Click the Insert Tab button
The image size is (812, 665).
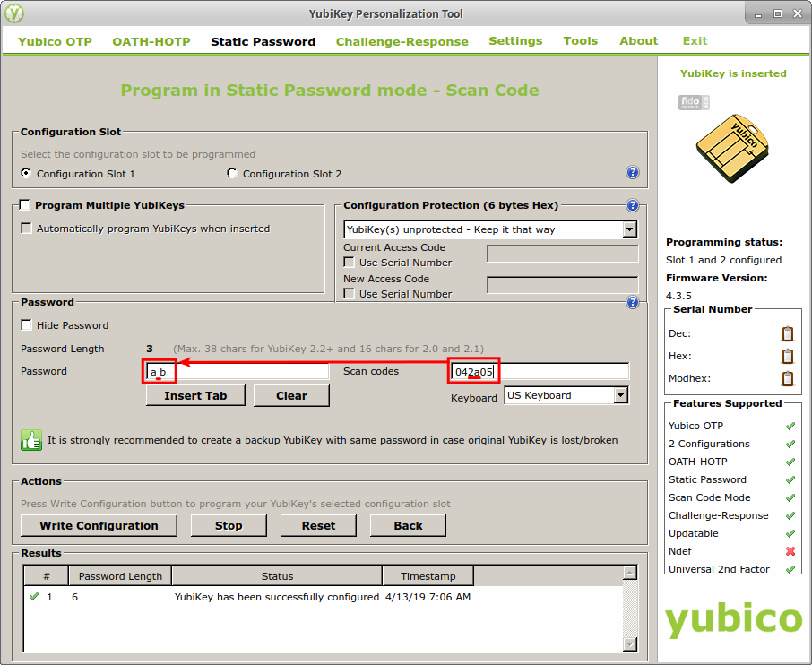pyautogui.click(x=195, y=395)
